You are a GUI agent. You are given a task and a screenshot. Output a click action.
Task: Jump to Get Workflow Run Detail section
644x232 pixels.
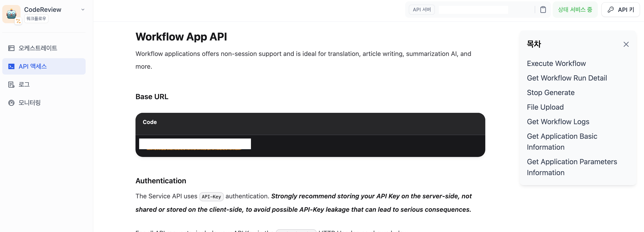(x=567, y=78)
